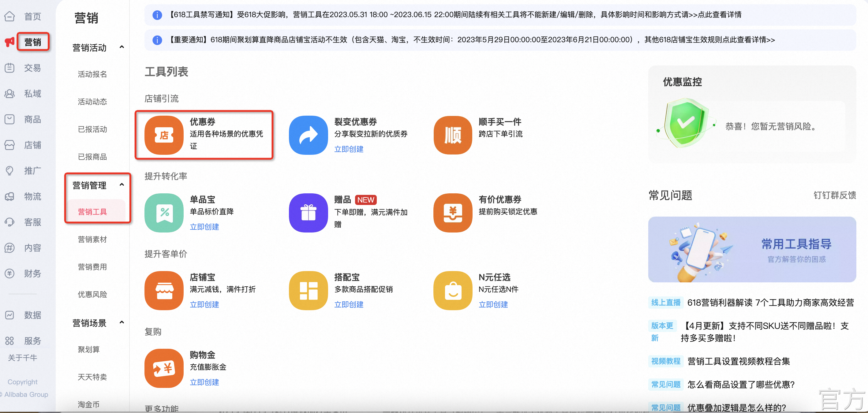The width and height of the screenshot is (868, 413).
Task: Select 已报商品 in the submenu
Action: tap(92, 157)
